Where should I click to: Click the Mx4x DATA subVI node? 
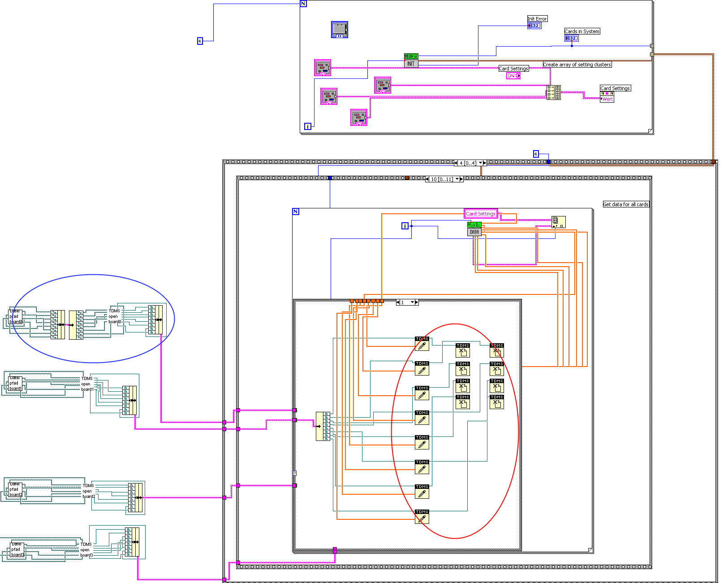coord(474,229)
